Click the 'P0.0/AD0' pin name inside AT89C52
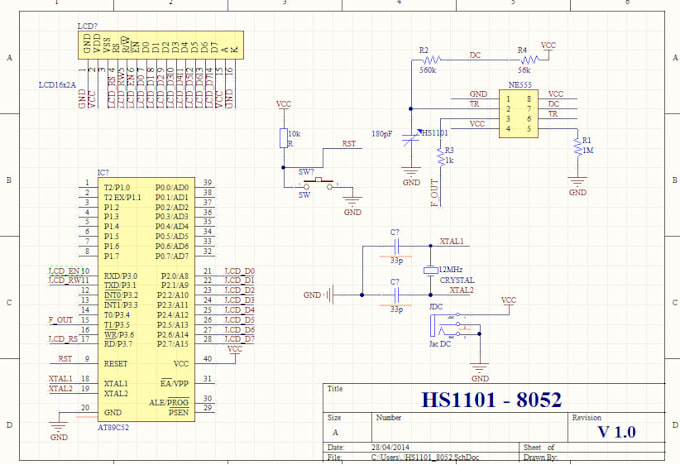 coord(172,187)
